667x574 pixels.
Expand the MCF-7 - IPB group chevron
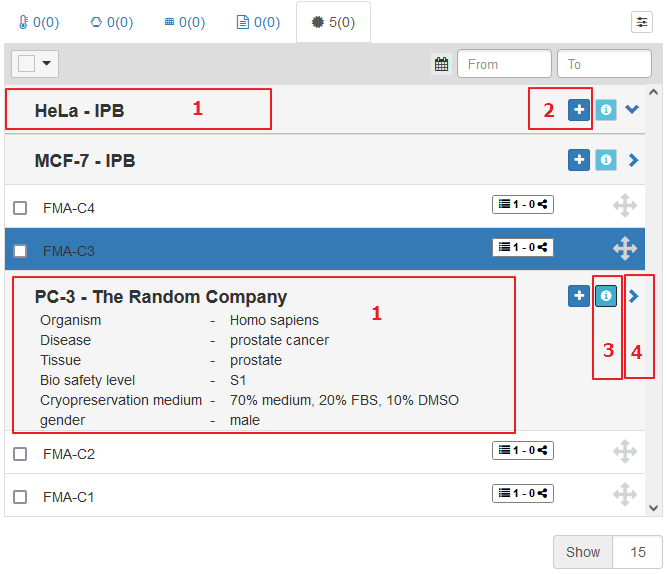[633, 160]
